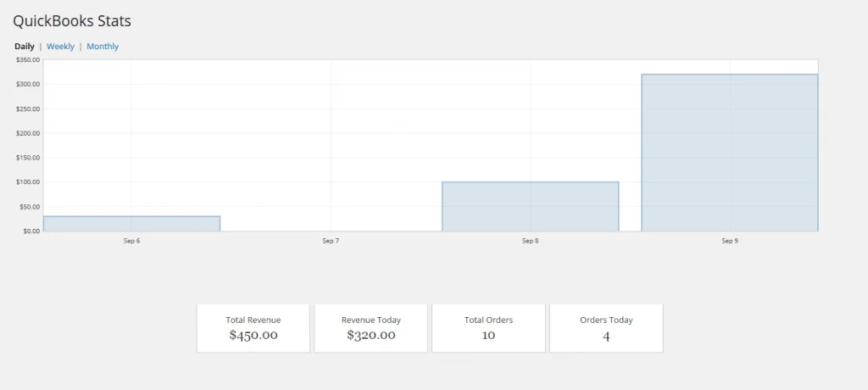Click the QuickBooks Stats heading
This screenshot has height=390, width=868.
click(x=72, y=21)
